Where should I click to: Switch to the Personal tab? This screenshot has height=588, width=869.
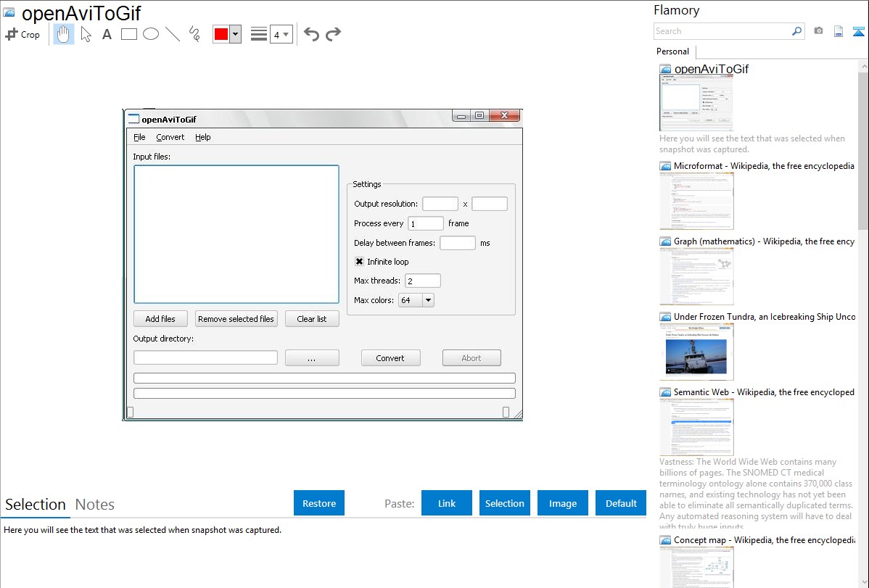point(673,51)
